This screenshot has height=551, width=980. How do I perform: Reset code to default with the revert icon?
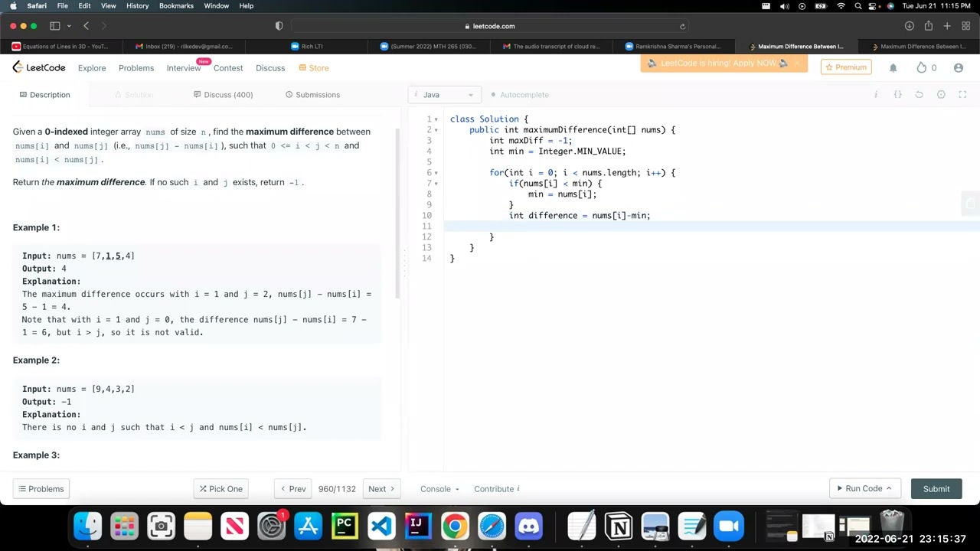click(919, 95)
